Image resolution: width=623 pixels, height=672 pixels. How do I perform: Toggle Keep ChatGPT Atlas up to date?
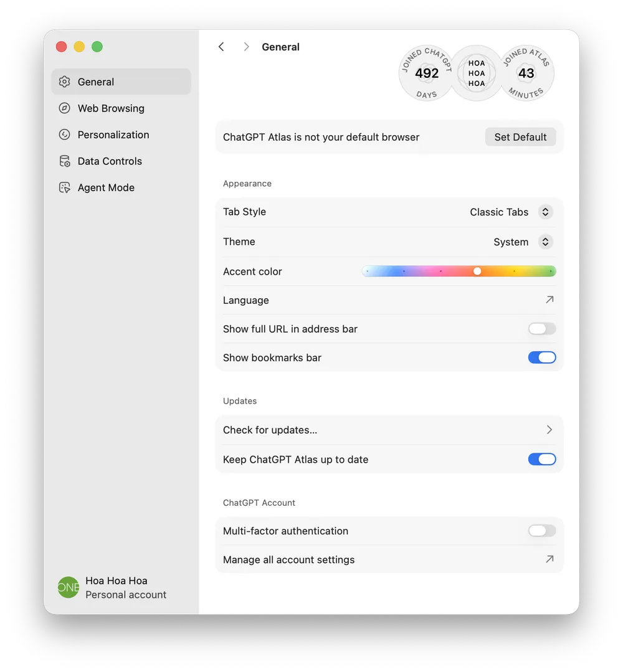pyautogui.click(x=542, y=459)
